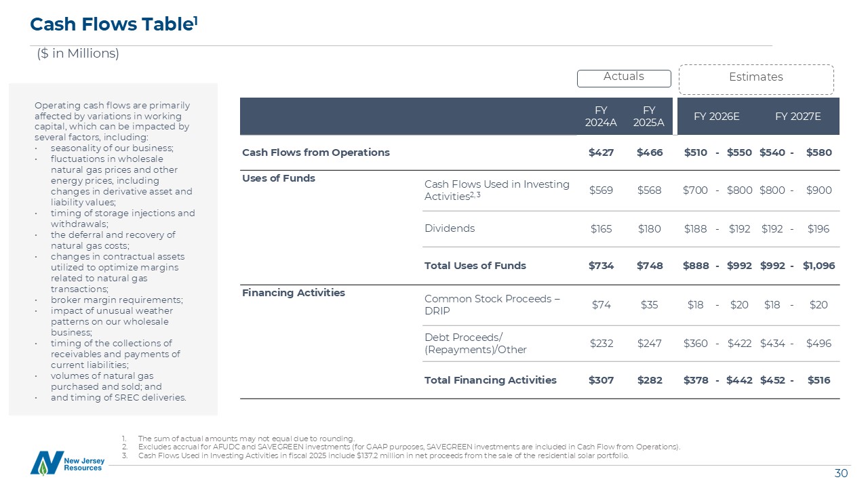Click the Common Stock Proceeds – DRIP label
Image resolution: width=868 pixels, height=488 pixels.
[492, 305]
